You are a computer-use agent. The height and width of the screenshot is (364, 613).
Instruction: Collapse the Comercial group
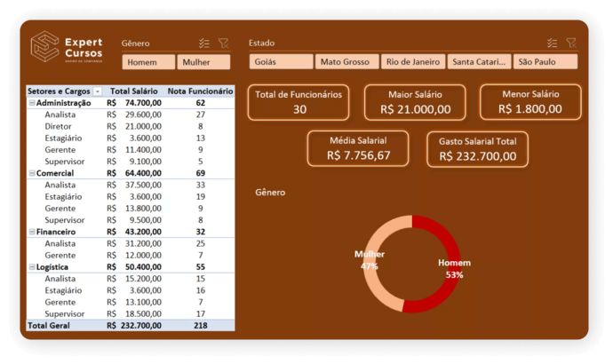(x=32, y=173)
